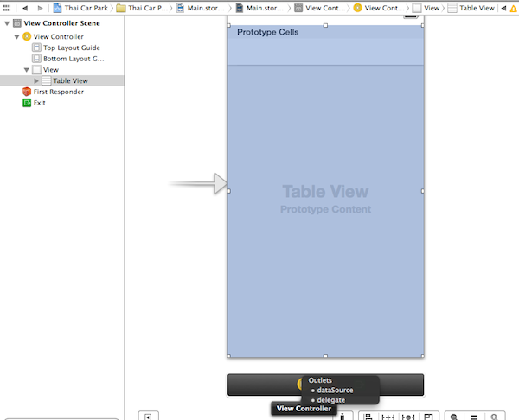Go forward in editor history
519x420 pixels.
(x=40, y=8)
